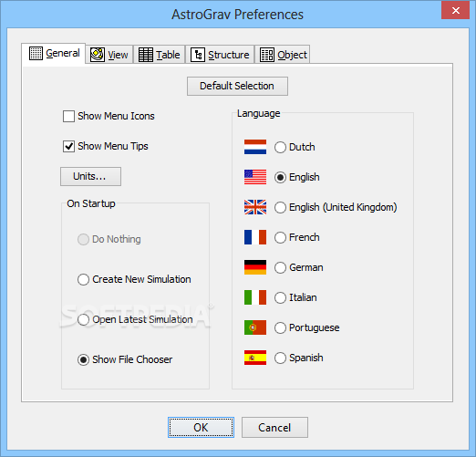
Task: Select the Do Nothing startup option
Action: (x=83, y=239)
